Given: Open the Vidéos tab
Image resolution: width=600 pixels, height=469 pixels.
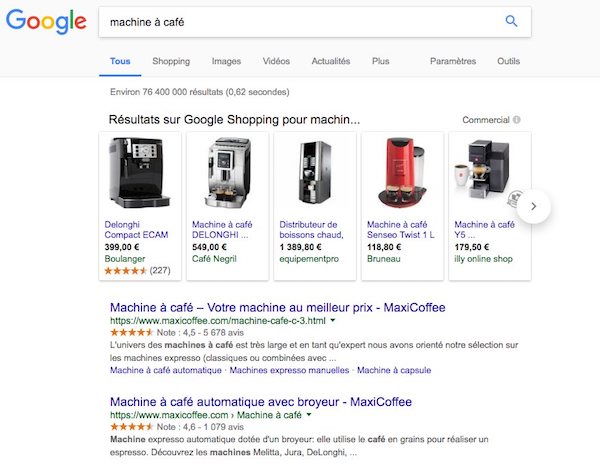Looking at the screenshot, I should 276,61.
